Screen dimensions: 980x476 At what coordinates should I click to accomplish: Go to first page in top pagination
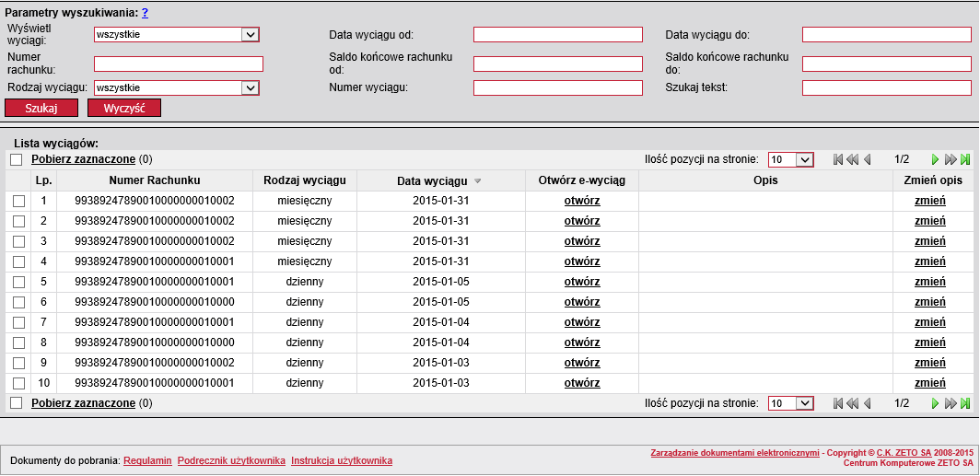839,159
